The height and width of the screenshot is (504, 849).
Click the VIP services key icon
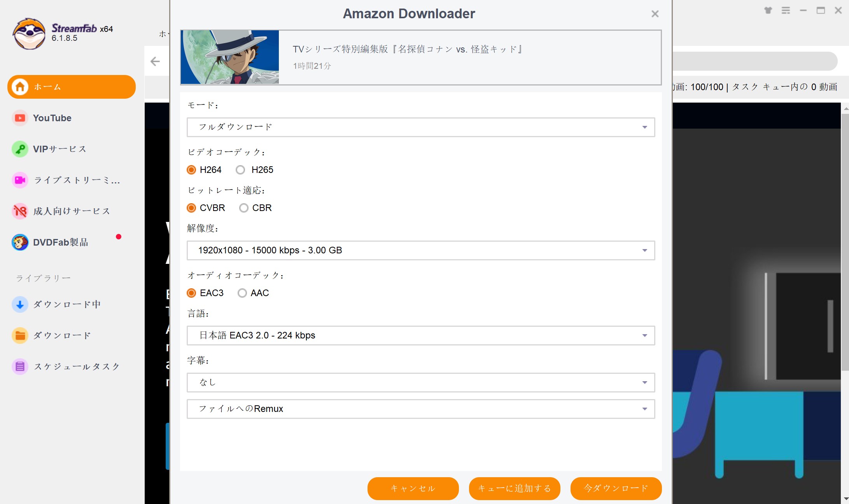pos(20,149)
